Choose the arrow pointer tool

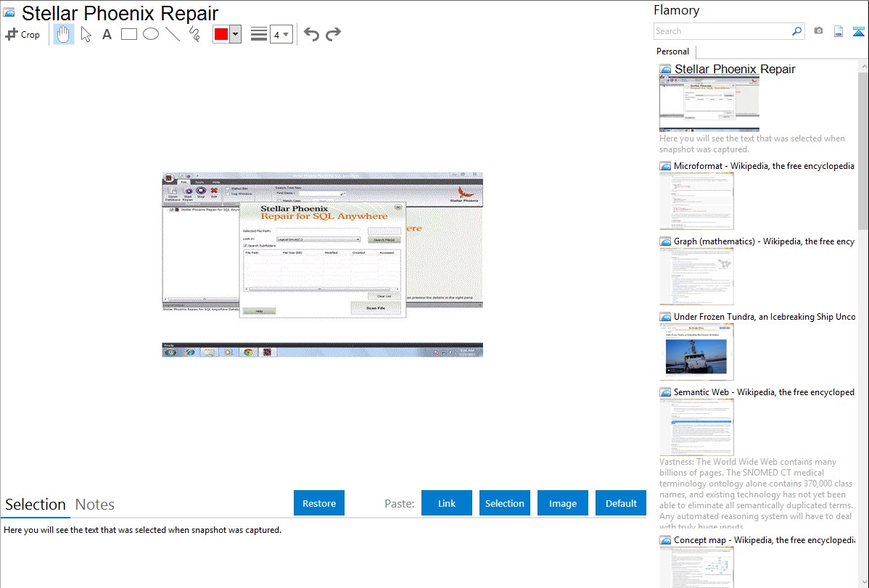click(x=86, y=34)
